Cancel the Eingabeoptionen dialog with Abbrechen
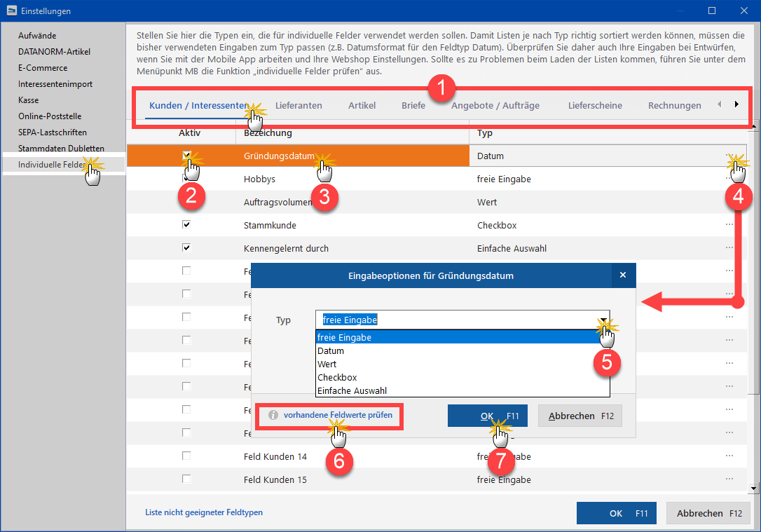 pos(580,416)
